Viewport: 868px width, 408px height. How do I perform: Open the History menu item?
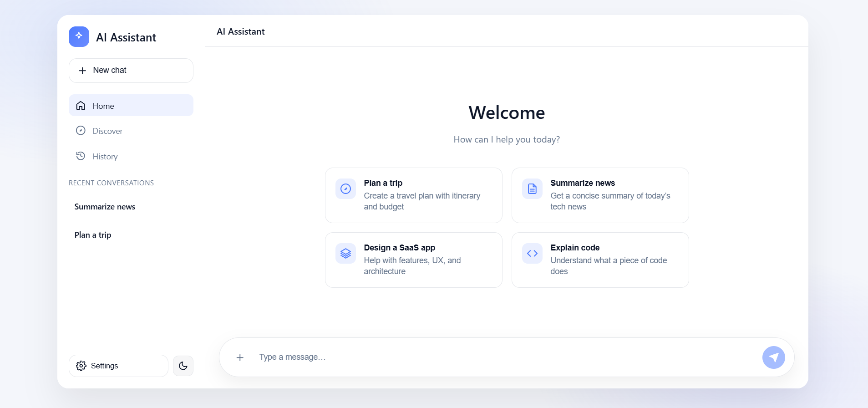131,156
